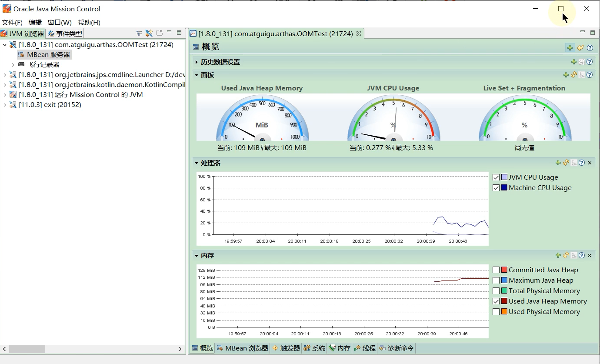Add attribute with plus icon in 内存 section
Viewport: 600px width, 364px height.
click(558, 255)
